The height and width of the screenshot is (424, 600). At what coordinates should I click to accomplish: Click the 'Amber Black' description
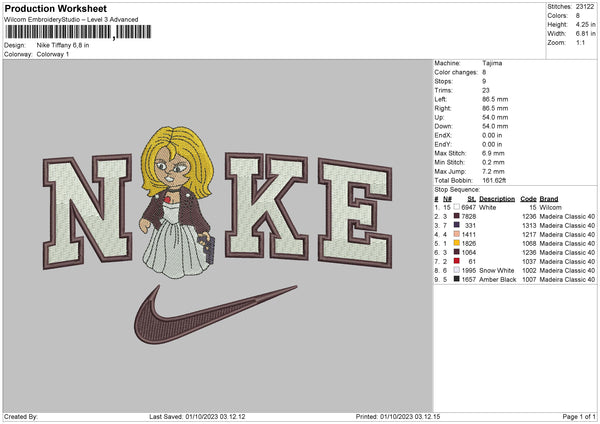(497, 279)
